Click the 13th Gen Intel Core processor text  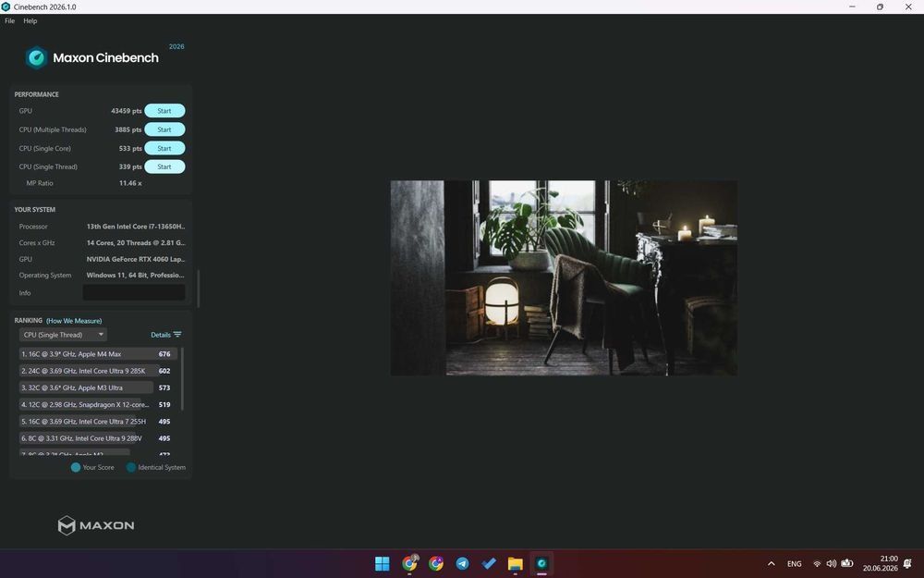(136, 227)
